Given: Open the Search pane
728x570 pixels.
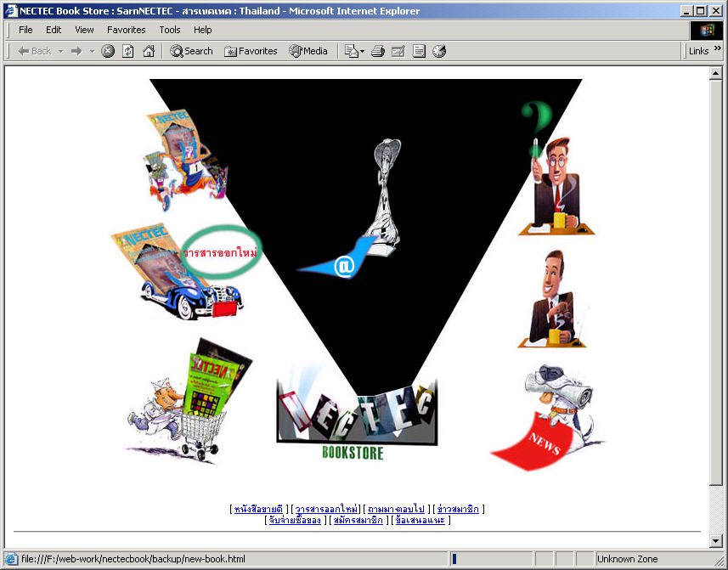Looking at the screenshot, I should coord(191,51).
